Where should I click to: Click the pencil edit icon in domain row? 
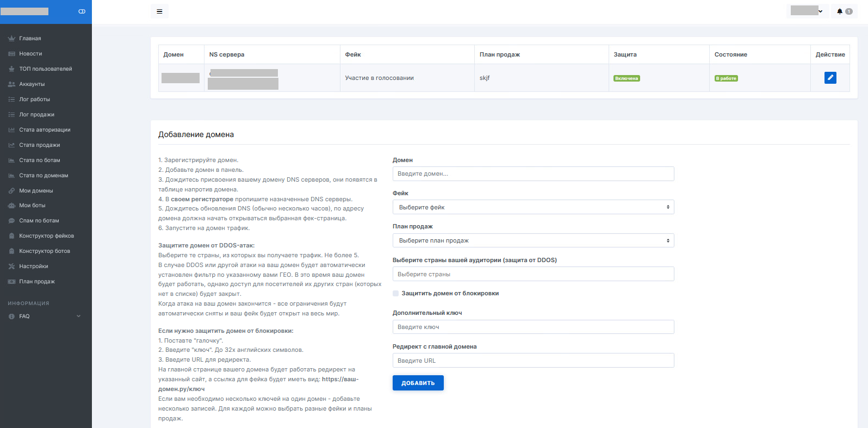pos(830,78)
